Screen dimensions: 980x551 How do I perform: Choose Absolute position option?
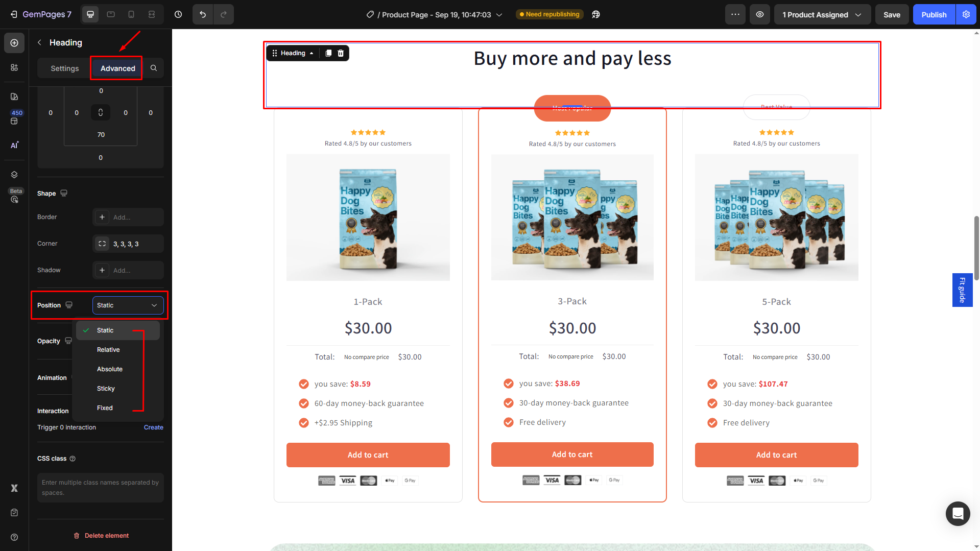pyautogui.click(x=110, y=369)
